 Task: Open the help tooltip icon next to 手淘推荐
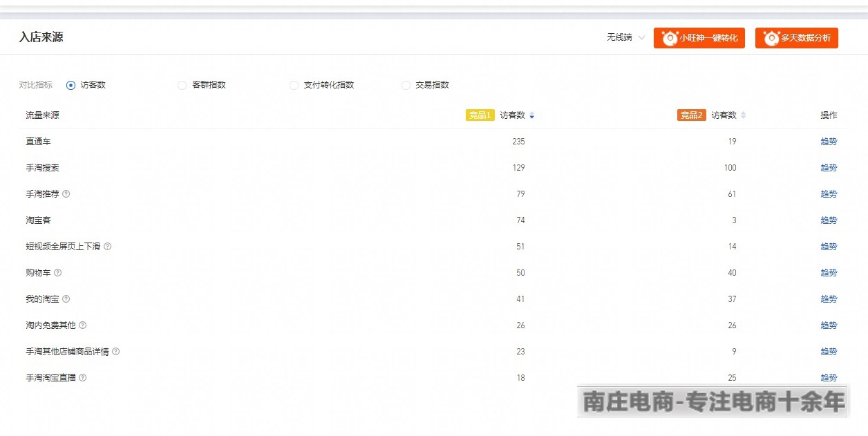point(66,194)
